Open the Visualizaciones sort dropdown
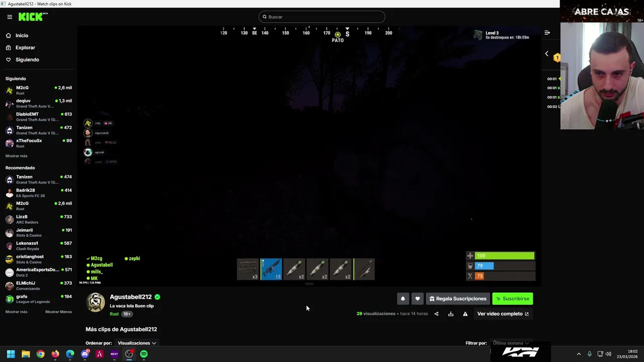 (137, 343)
